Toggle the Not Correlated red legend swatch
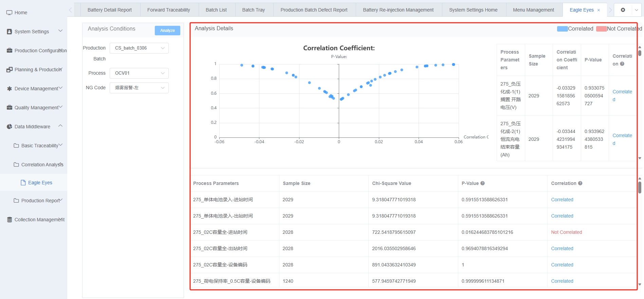Screen dimensions: 644x299 pos(601,29)
